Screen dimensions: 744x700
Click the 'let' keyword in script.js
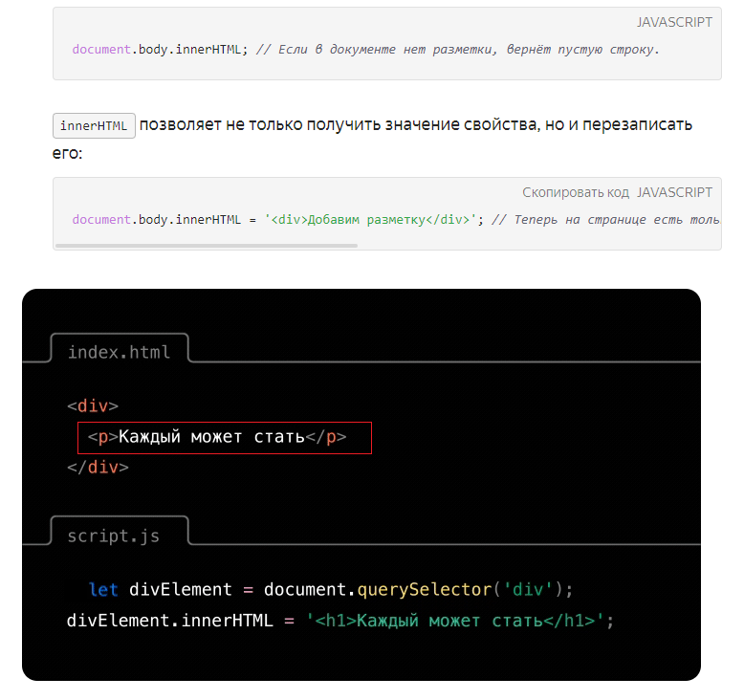pos(103,589)
